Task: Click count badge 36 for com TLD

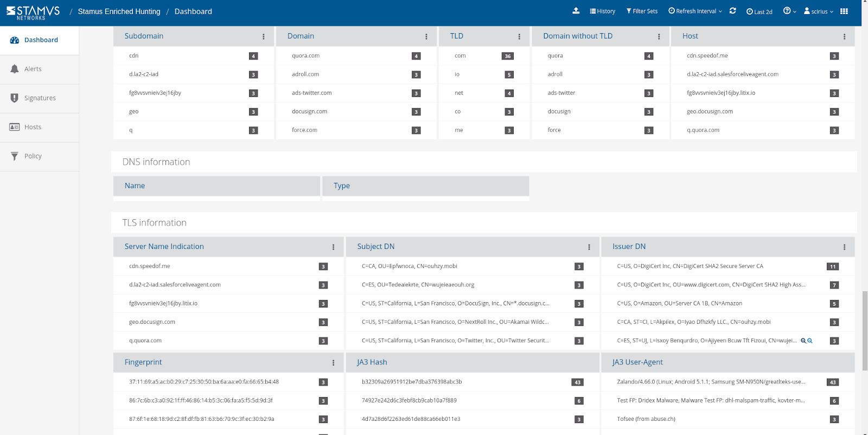Action: click(x=508, y=56)
